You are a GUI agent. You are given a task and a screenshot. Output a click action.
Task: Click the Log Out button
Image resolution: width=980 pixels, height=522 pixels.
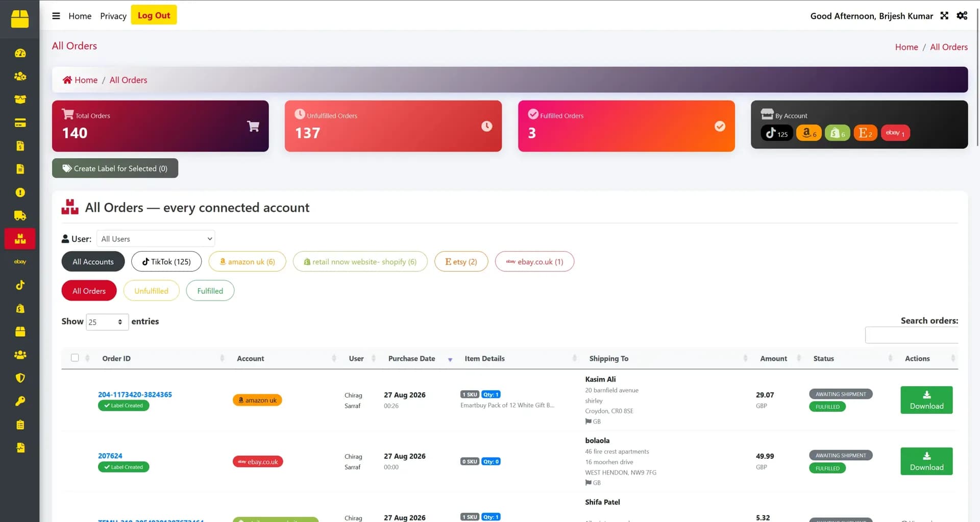click(x=154, y=15)
